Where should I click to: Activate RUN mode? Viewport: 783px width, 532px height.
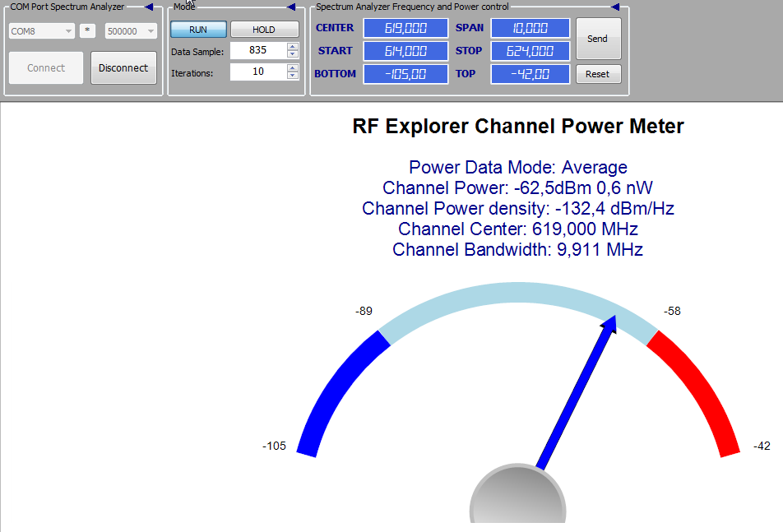click(198, 30)
